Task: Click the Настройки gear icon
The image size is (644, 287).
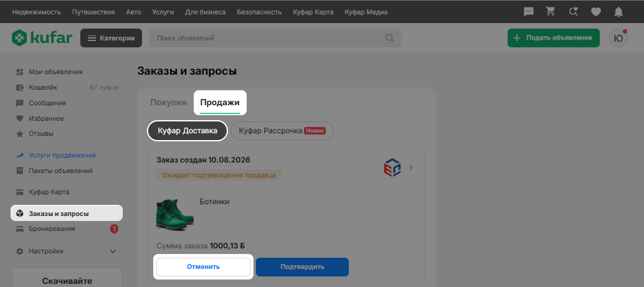Action: (19, 252)
